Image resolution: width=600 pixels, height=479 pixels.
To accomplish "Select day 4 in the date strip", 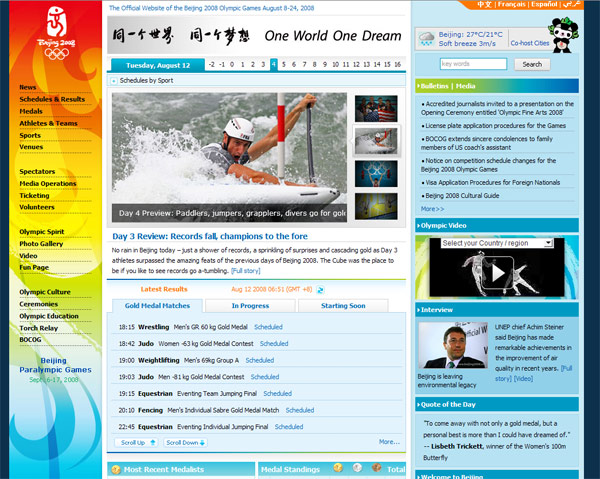I will (x=273, y=65).
